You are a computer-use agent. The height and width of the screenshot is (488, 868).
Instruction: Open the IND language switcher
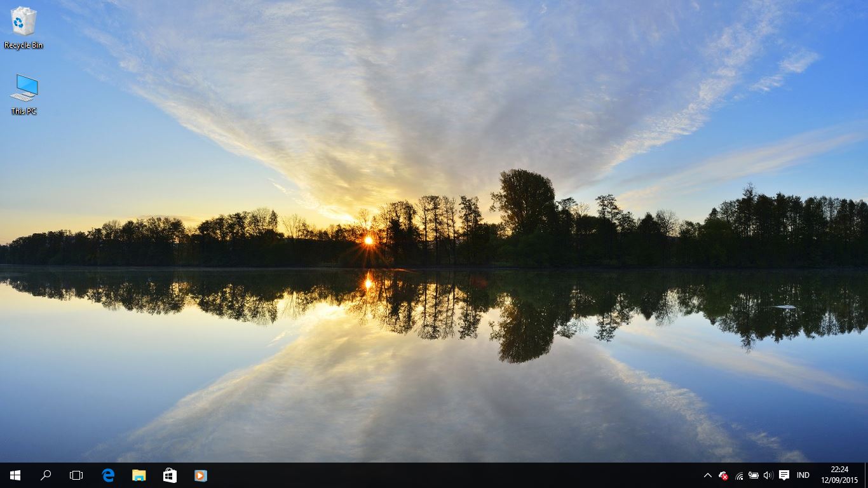tap(803, 475)
